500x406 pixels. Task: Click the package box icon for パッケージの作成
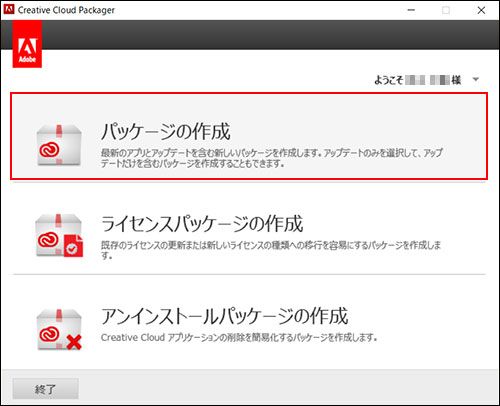pyautogui.click(x=59, y=145)
